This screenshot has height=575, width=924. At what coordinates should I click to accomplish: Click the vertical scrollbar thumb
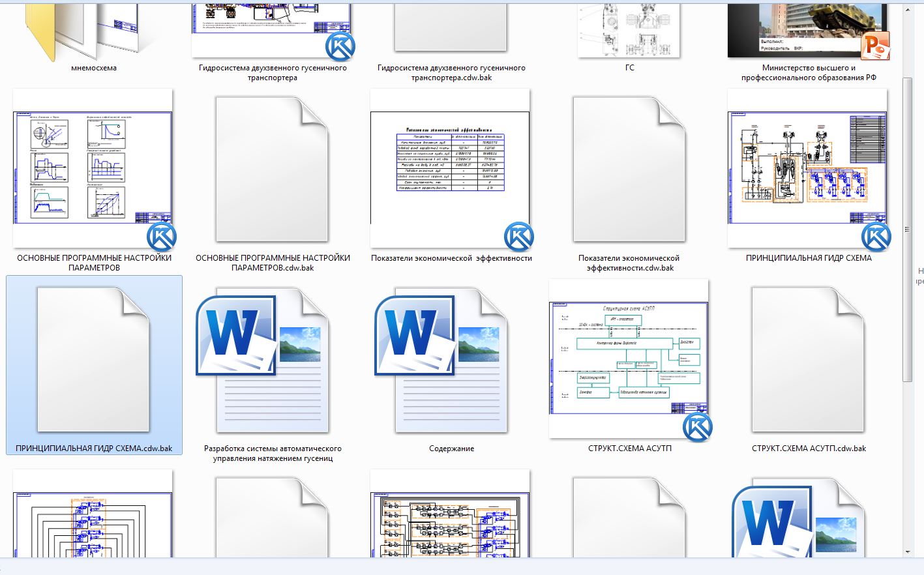(x=907, y=229)
